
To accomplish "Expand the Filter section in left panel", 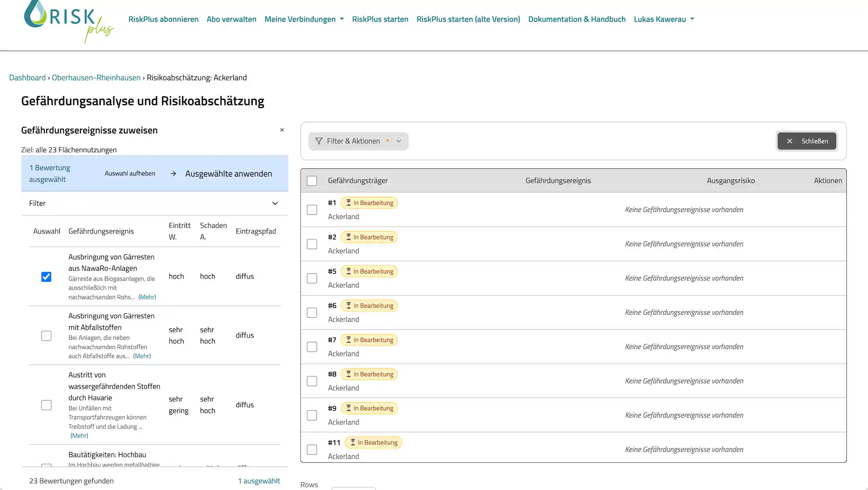I will click(155, 204).
